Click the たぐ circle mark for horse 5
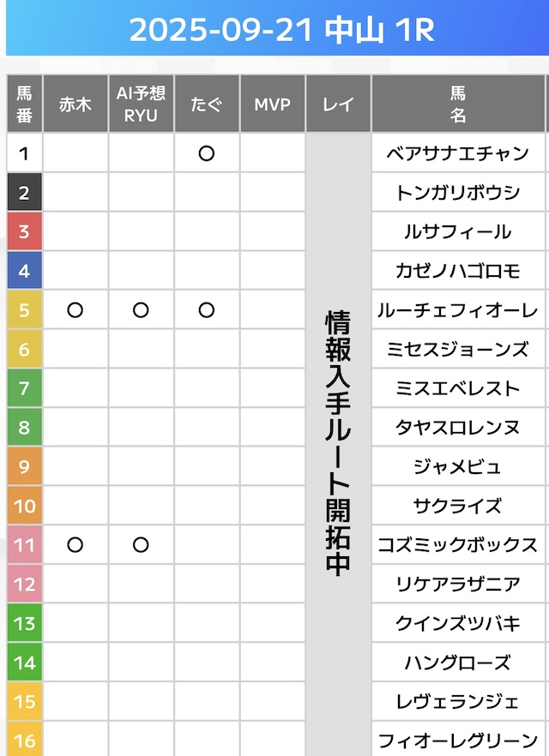Image resolution: width=549 pixels, height=756 pixels. coord(206,310)
